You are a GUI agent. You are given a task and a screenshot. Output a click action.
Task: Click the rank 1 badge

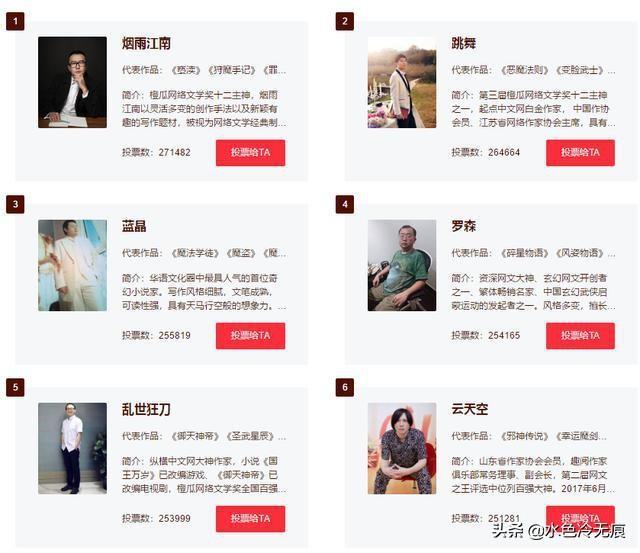click(16, 21)
